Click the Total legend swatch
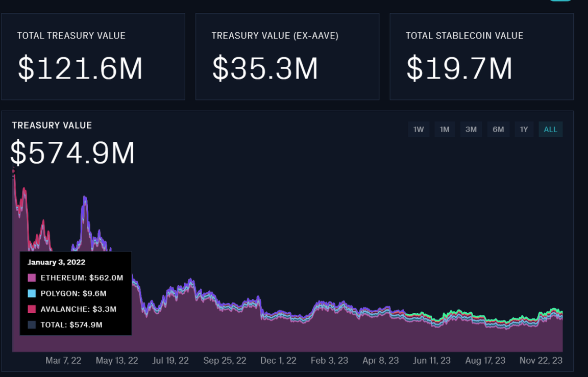The width and height of the screenshot is (588, 377). (32, 324)
